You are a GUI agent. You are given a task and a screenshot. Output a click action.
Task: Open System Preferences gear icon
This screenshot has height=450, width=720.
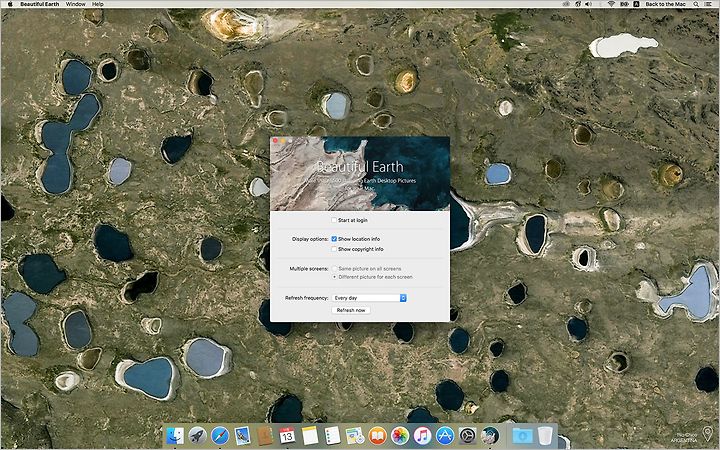point(467,435)
